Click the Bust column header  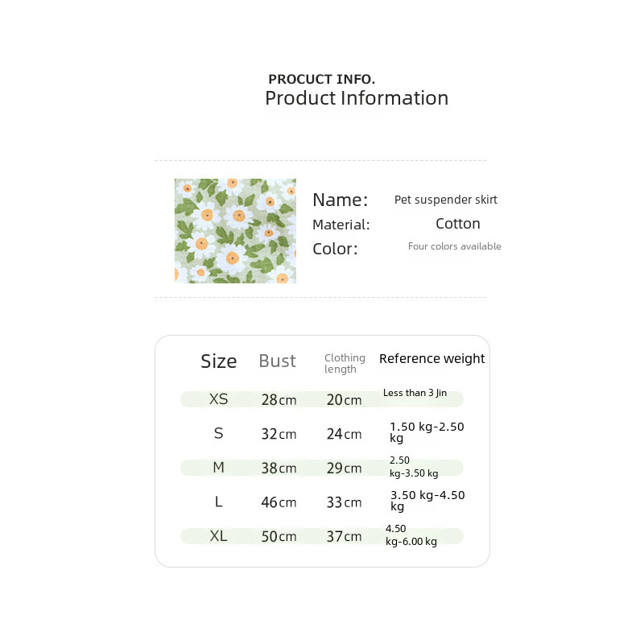tap(277, 361)
